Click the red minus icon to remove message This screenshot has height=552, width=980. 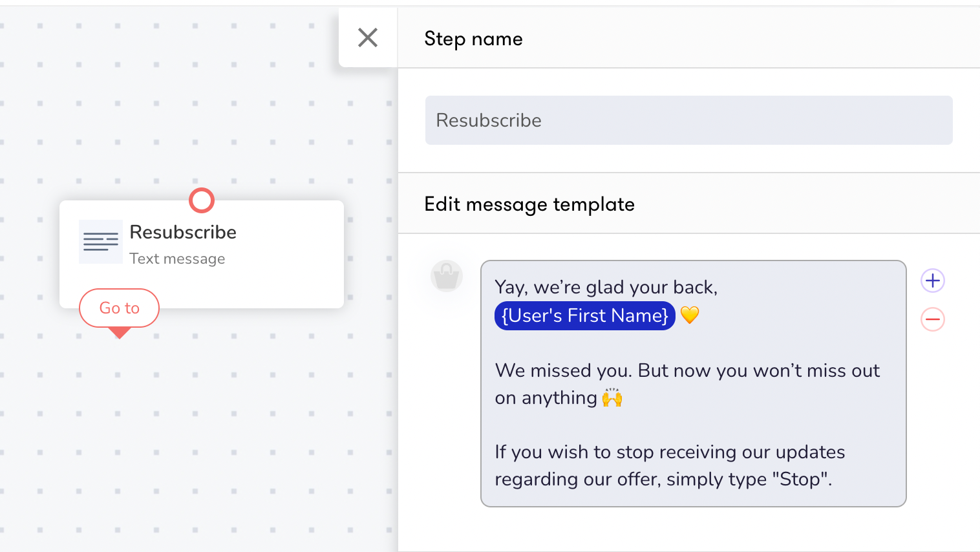933,319
